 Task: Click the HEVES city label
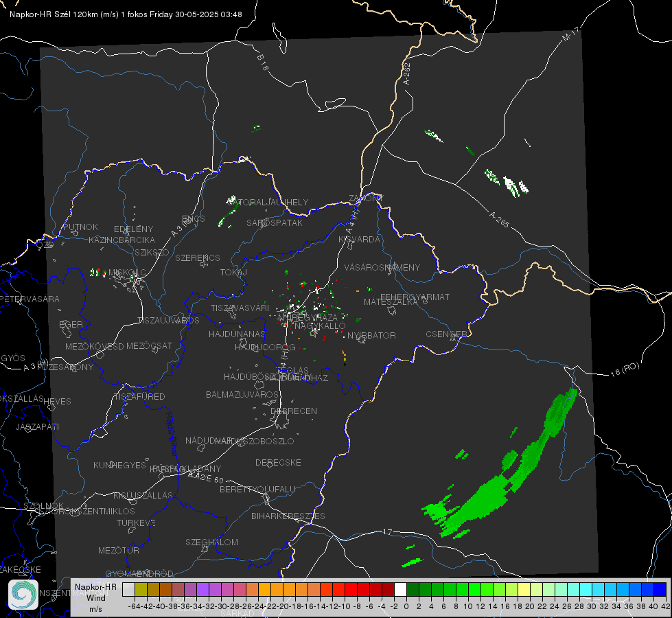point(57,402)
